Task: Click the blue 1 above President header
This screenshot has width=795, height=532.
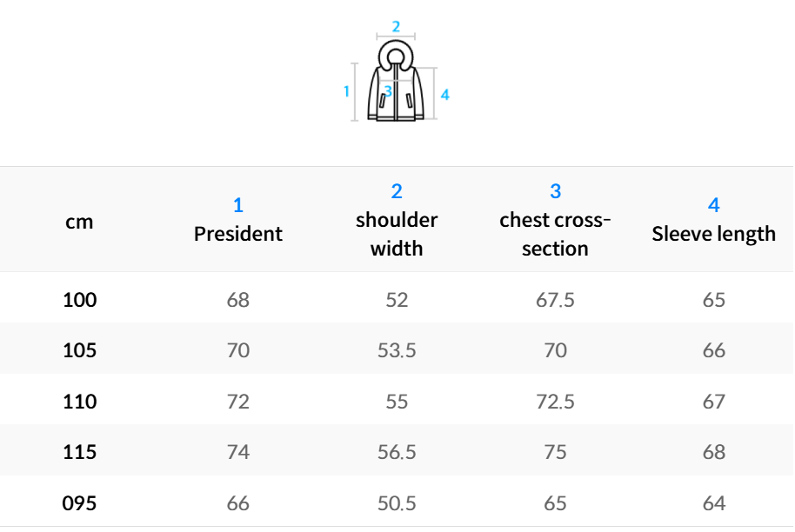Action: click(x=238, y=206)
